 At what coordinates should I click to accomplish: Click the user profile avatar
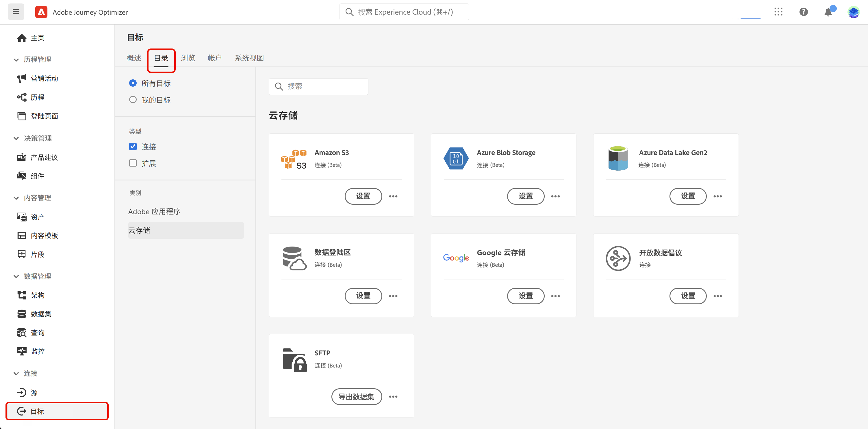853,12
